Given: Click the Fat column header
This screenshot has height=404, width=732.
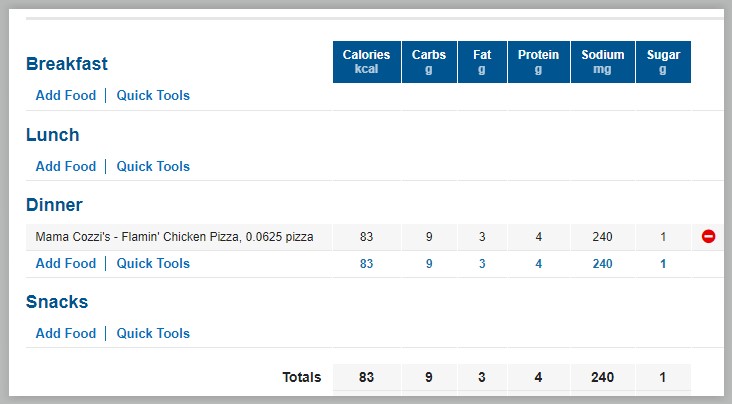Looking at the screenshot, I should [482, 62].
